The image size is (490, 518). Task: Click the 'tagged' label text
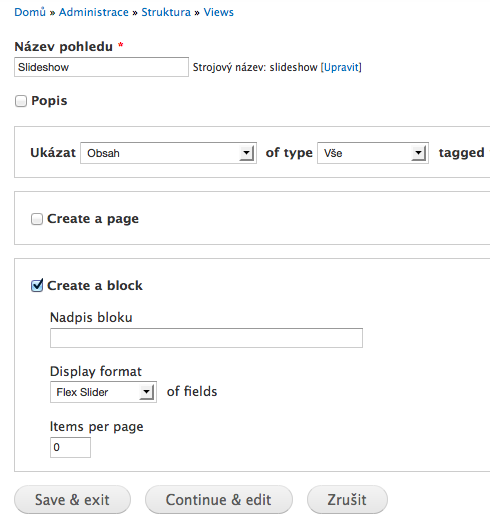(461, 153)
